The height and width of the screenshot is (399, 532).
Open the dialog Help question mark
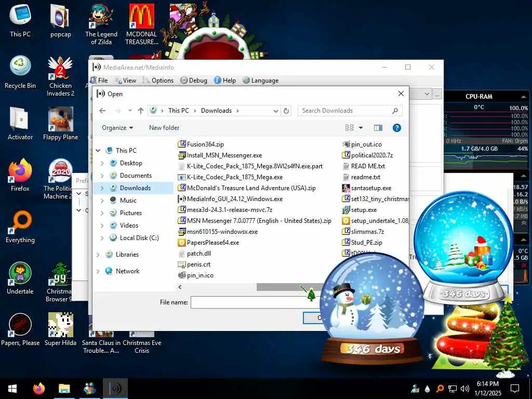pos(396,128)
